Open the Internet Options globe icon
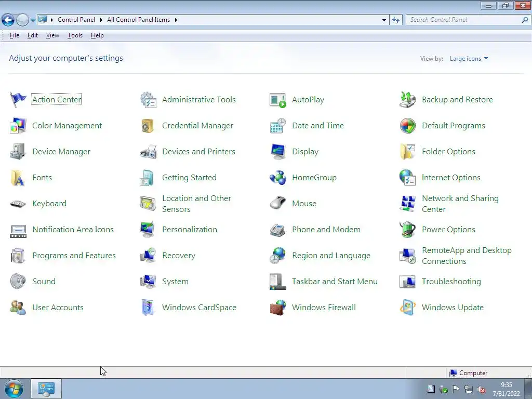Screen dimensions: 532x399 (x=408, y=178)
